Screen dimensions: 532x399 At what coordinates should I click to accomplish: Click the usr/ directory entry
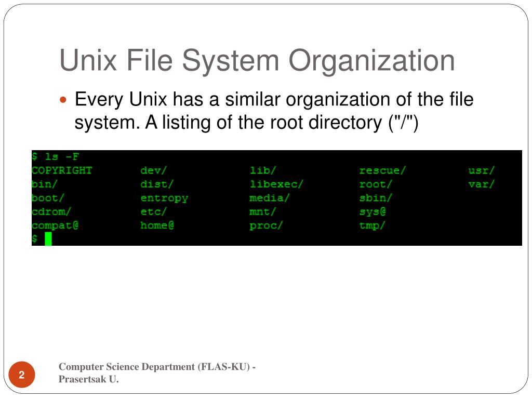tap(482, 170)
